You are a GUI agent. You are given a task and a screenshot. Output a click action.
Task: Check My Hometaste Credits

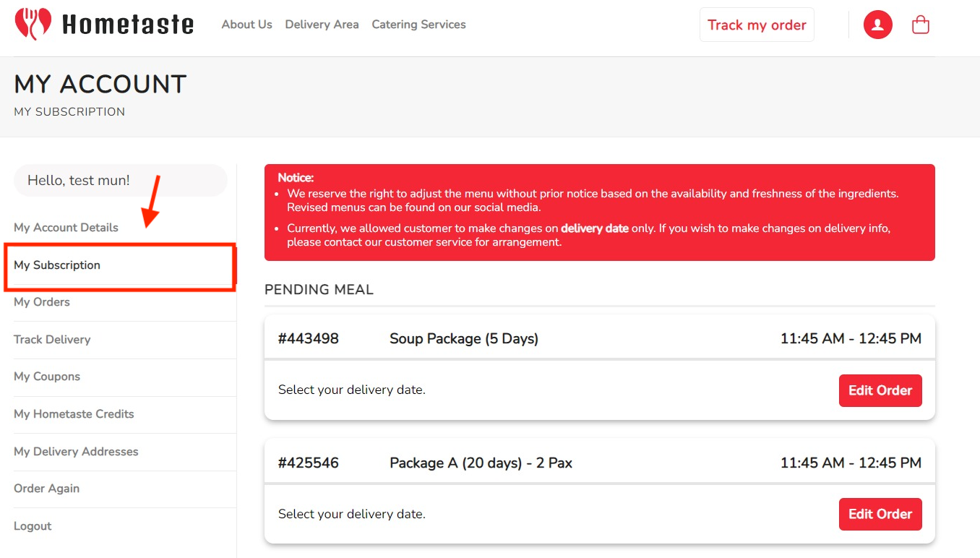click(74, 414)
